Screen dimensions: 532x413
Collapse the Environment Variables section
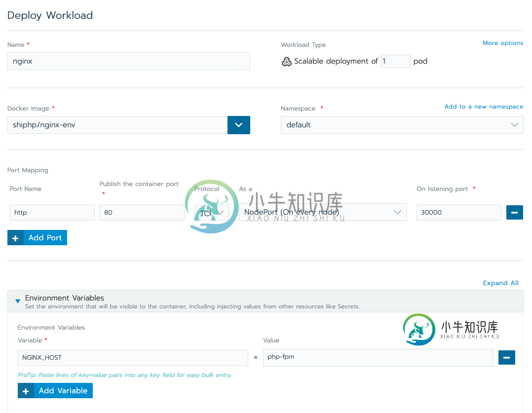pyautogui.click(x=18, y=300)
